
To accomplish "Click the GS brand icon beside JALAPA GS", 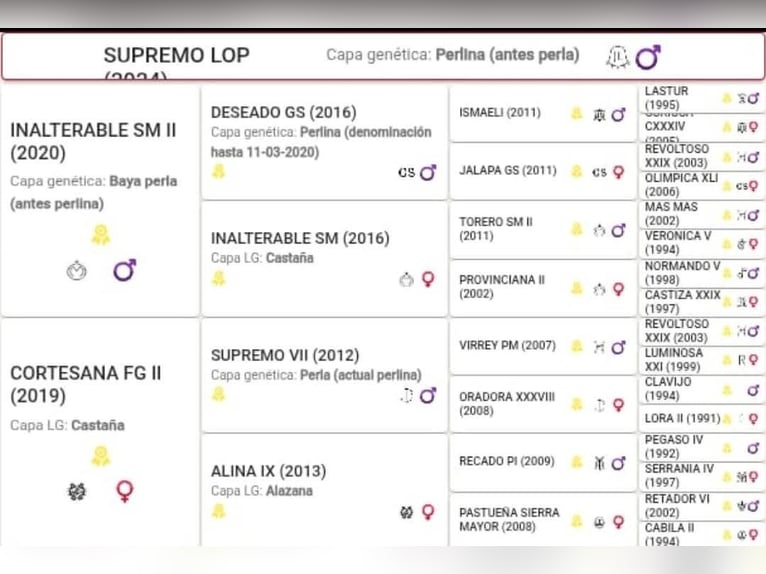I will [599, 172].
